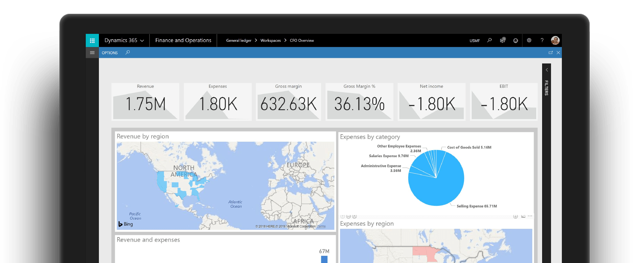This screenshot has height=263, width=644.
Task: Open the hamburger navigation pane
Action: click(x=92, y=53)
